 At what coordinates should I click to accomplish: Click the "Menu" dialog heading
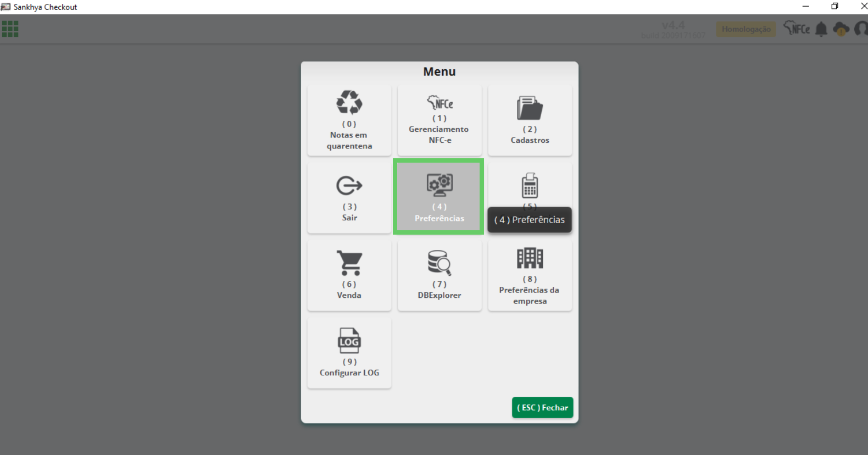(x=439, y=71)
